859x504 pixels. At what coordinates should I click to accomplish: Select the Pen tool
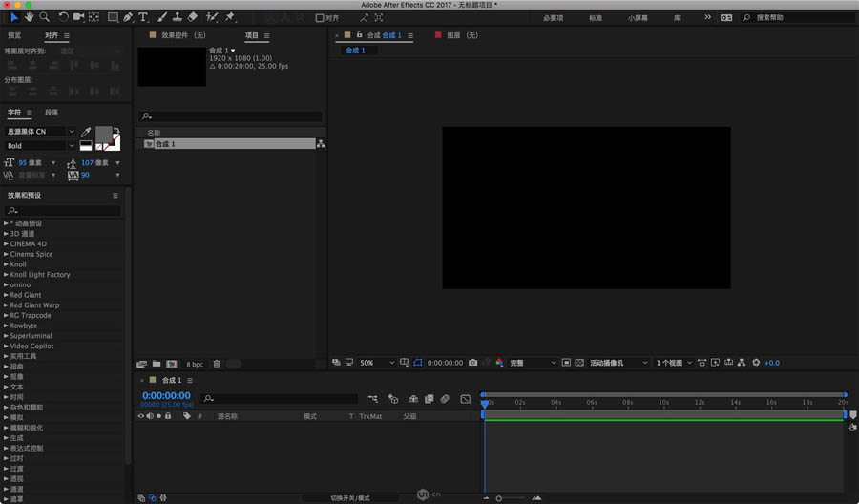[128, 17]
